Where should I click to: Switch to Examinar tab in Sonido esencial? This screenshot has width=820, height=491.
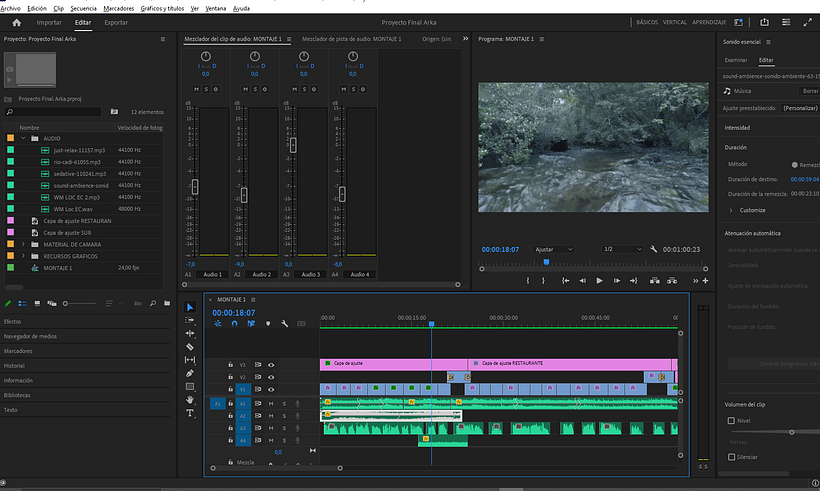tap(736, 60)
